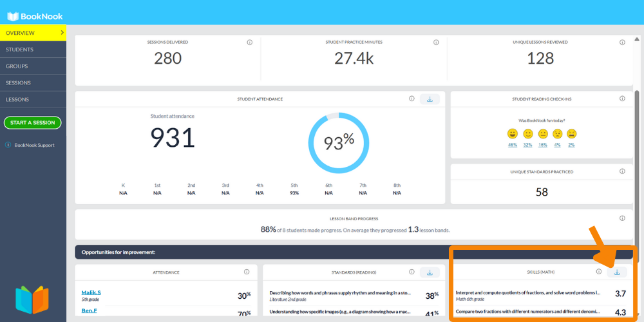Open the 46% check-in response link

point(512,145)
